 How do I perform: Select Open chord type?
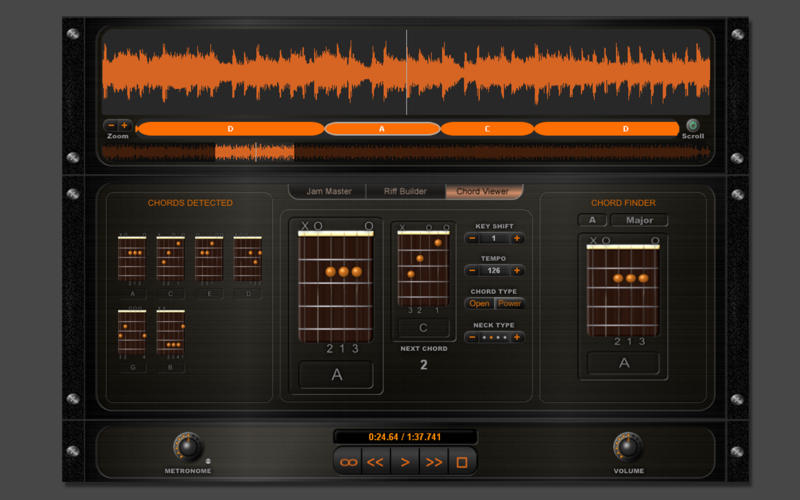tap(479, 304)
